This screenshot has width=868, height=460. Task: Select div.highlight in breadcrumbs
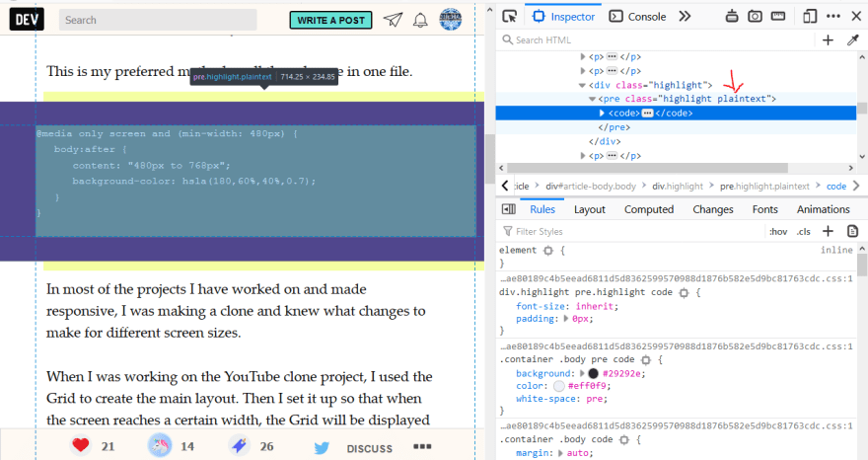(678, 187)
